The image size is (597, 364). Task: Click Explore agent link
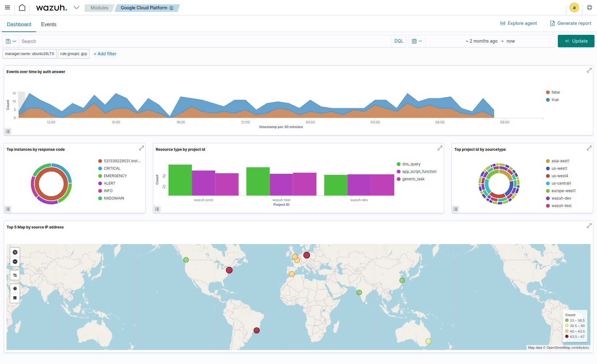coord(518,23)
